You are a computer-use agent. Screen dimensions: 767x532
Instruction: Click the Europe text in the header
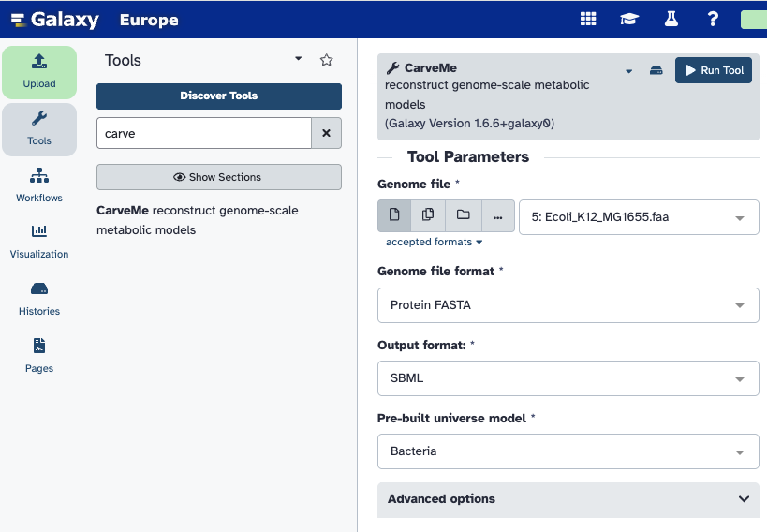149,20
